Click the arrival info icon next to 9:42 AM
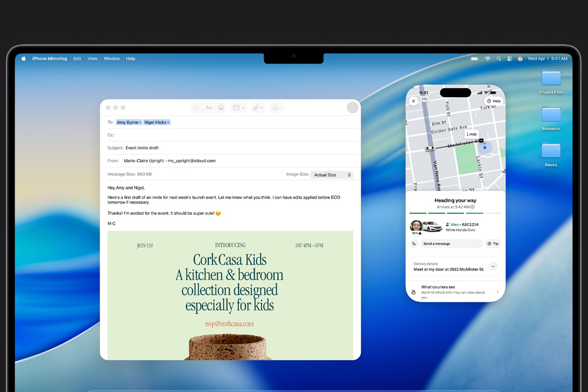The image size is (588, 392). click(473, 207)
